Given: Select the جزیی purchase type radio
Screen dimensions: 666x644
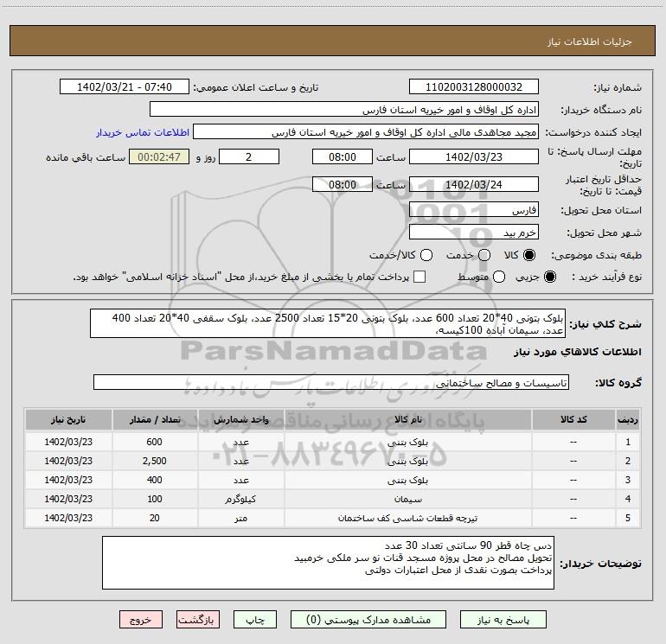Looking at the screenshot, I should click(549, 277).
